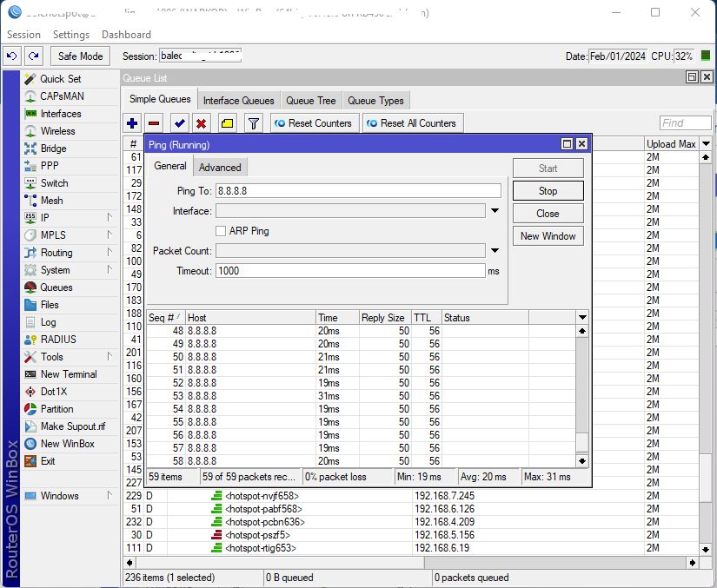
Task: Click the Redo arrow button
Action: (x=33, y=56)
